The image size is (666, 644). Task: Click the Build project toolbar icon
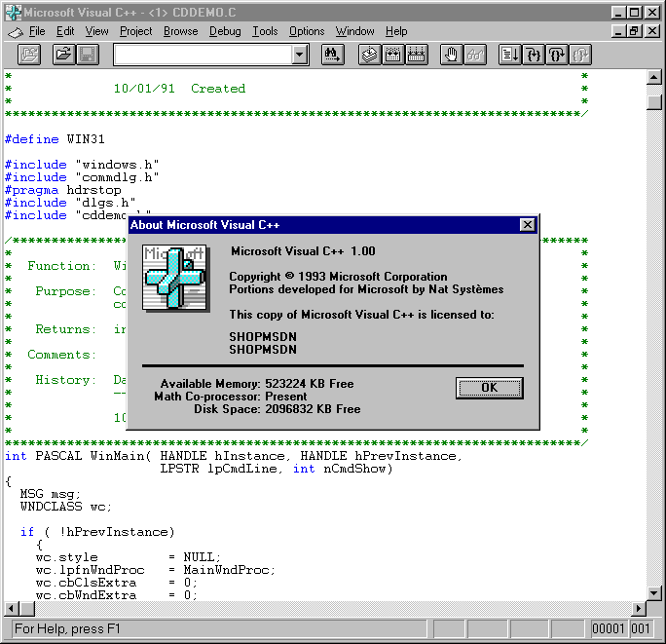point(393,55)
